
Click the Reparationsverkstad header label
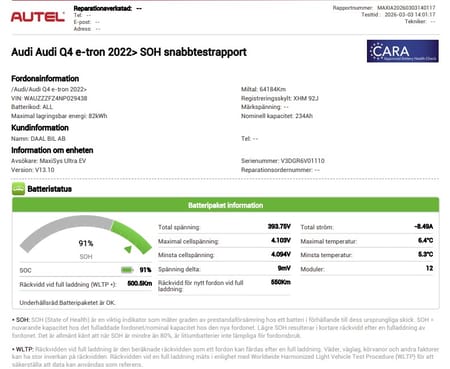point(103,8)
